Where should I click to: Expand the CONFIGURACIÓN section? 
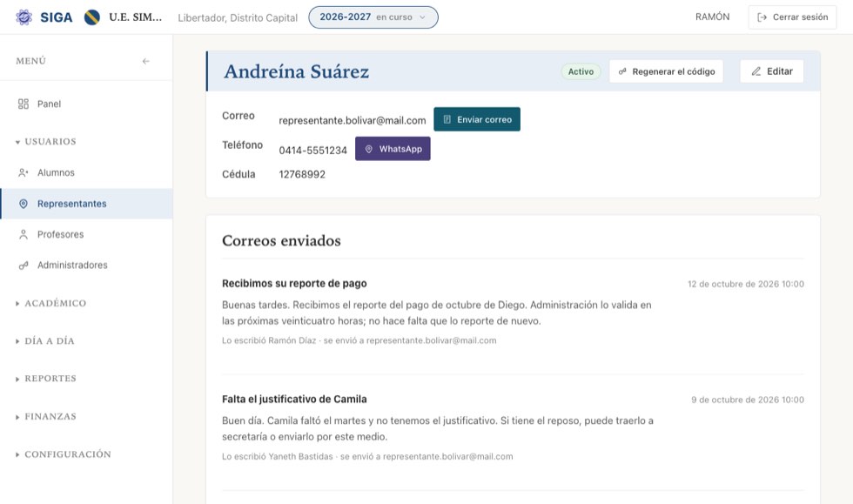click(63, 454)
